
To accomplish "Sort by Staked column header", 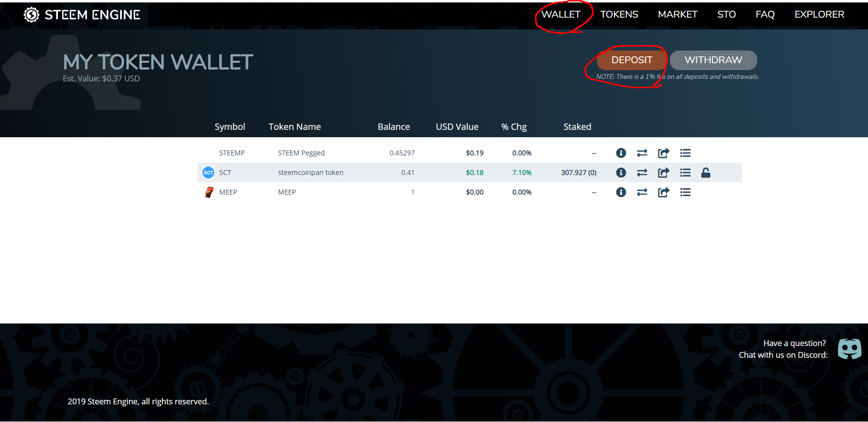I will [577, 127].
